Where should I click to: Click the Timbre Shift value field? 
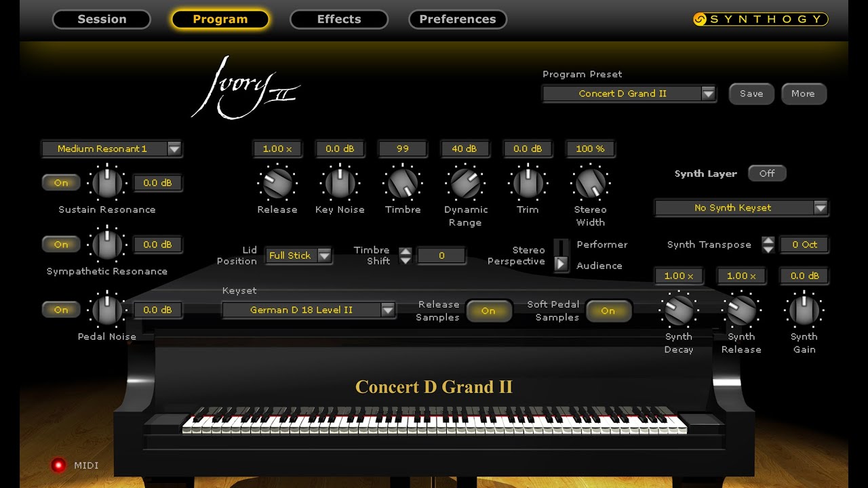pyautogui.click(x=441, y=256)
